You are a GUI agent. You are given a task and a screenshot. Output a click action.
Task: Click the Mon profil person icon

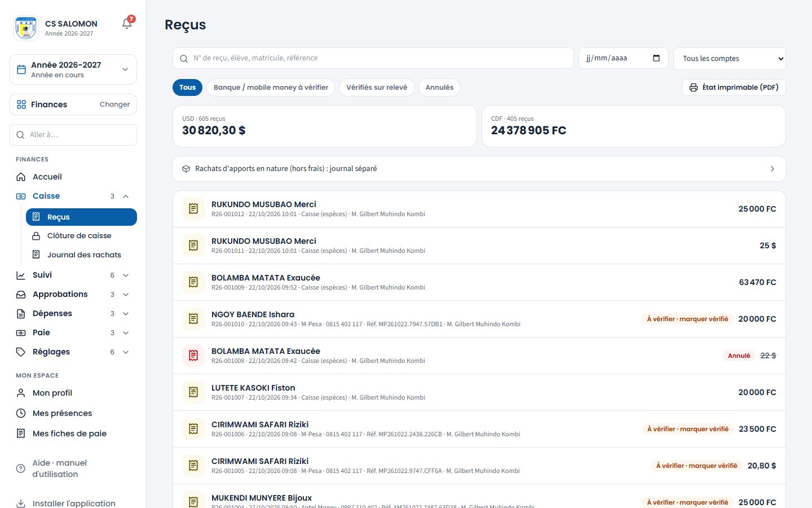pyautogui.click(x=21, y=393)
